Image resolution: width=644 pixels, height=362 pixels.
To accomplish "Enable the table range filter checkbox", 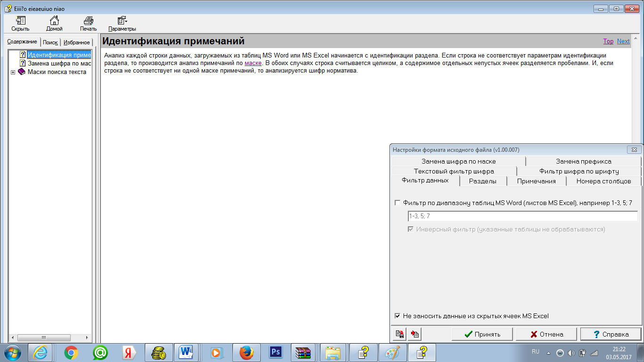I will click(x=397, y=203).
